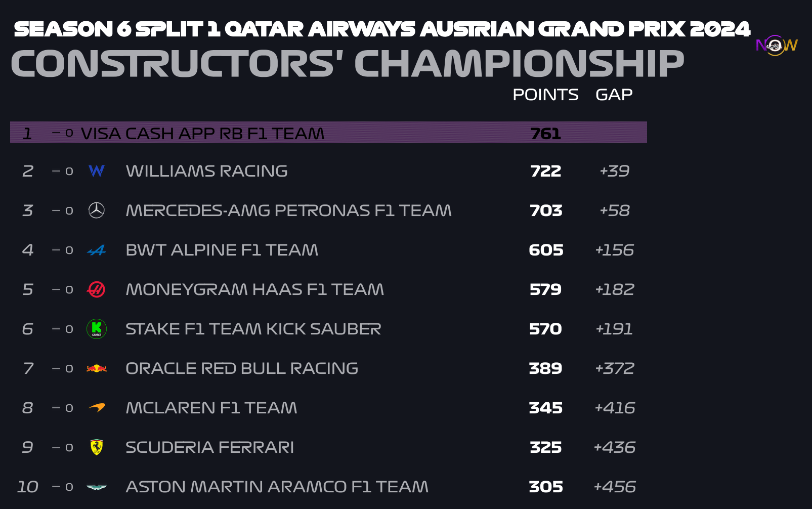Click the GAP column header
The width and height of the screenshot is (812, 509).
tap(614, 95)
